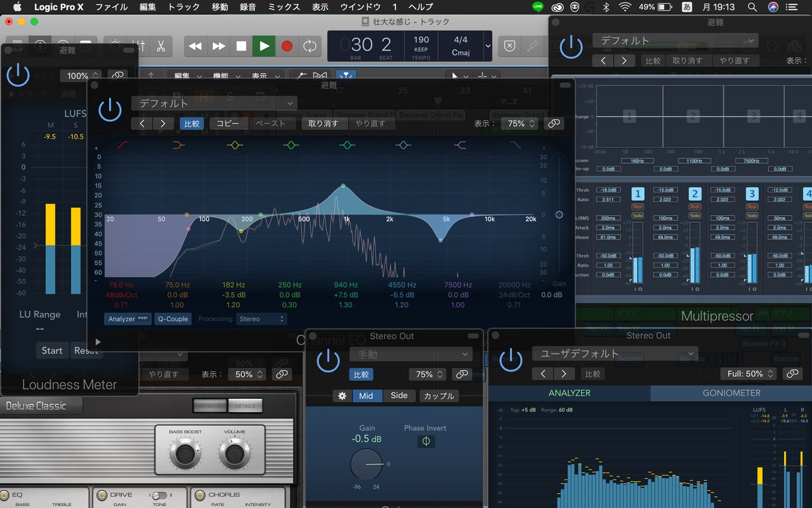
Task: Open the Multipressor preset dropdown
Action: click(675, 41)
